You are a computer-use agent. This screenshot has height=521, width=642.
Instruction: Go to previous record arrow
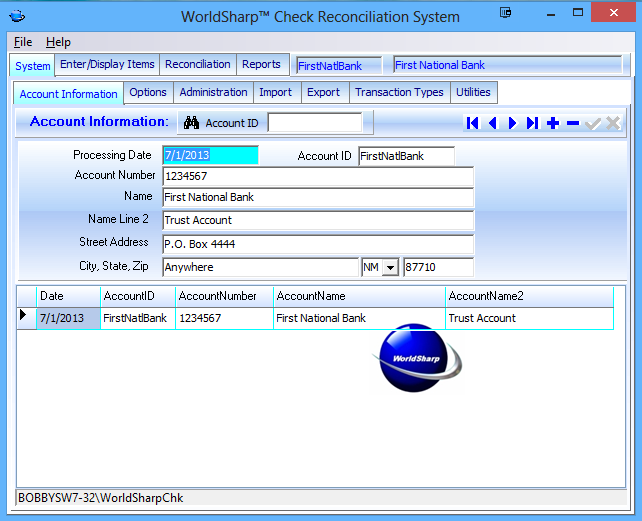[x=493, y=123]
